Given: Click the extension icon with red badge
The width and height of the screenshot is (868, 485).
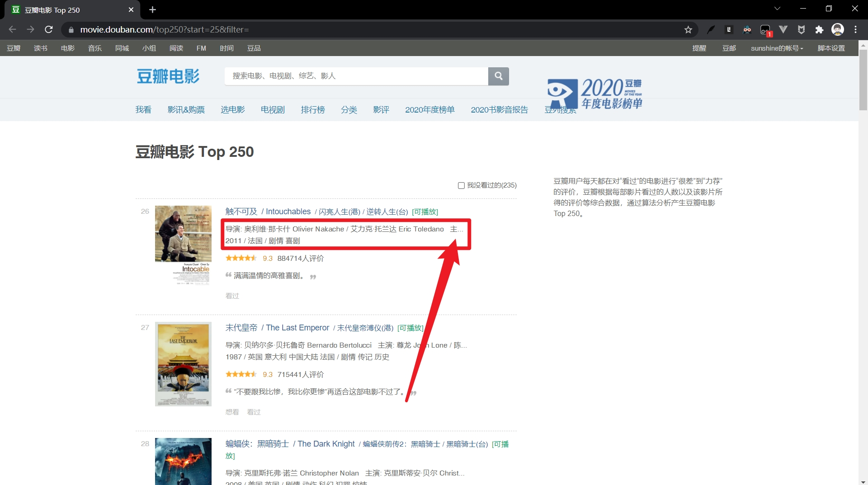Looking at the screenshot, I should (765, 30).
